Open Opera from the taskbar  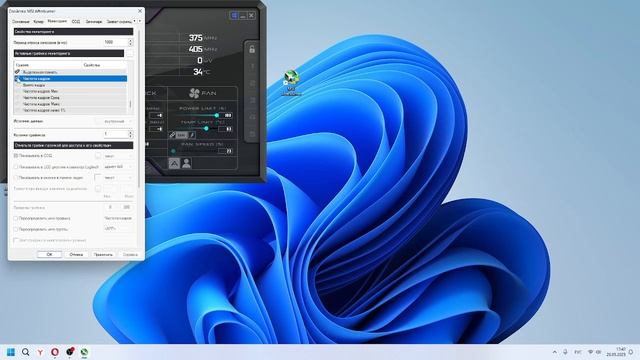coord(55,352)
